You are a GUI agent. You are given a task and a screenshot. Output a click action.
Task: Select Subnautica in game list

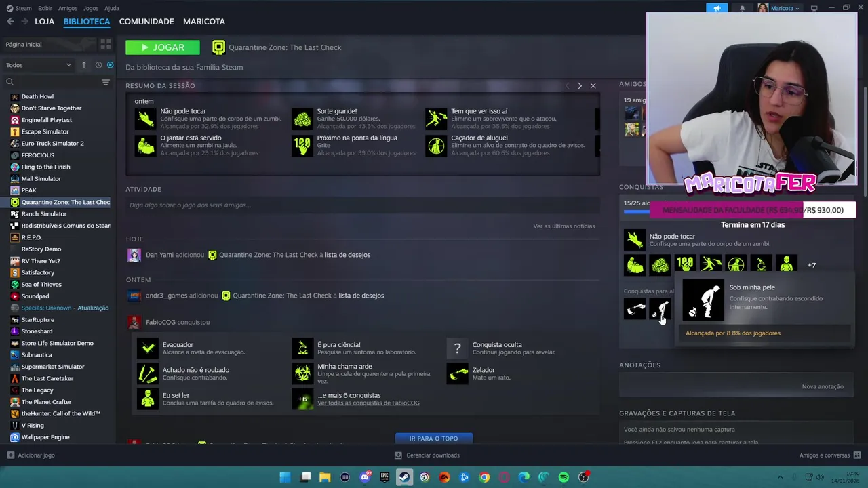(37, 355)
